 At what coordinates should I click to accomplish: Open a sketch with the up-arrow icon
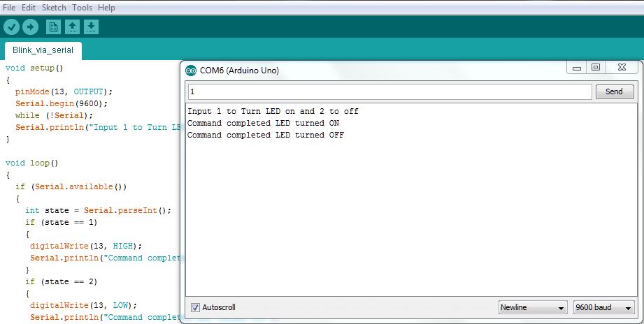(72, 27)
